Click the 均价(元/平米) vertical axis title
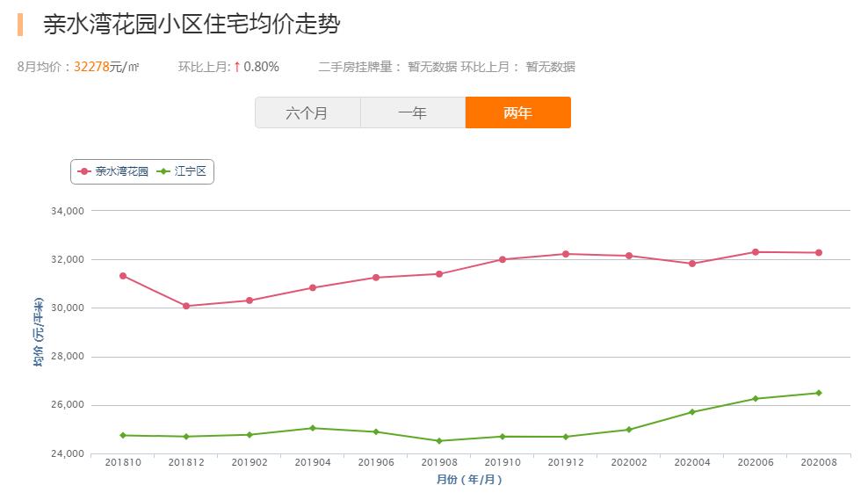 click(x=38, y=331)
